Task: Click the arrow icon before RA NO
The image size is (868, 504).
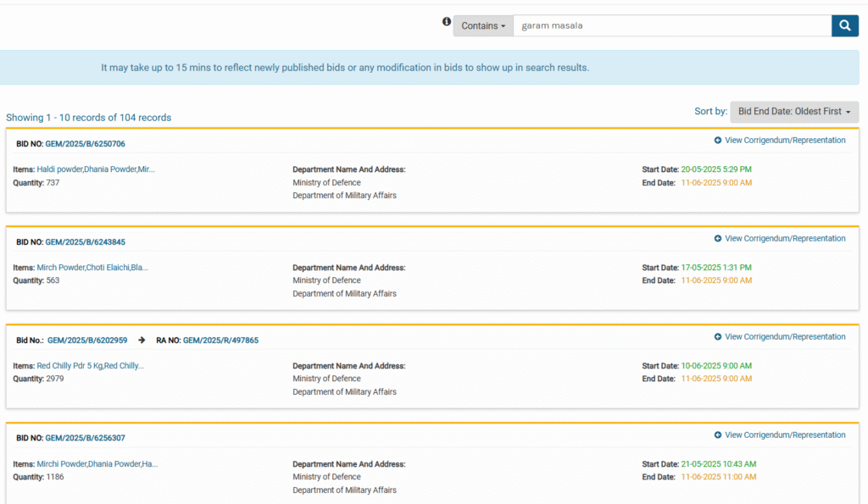Action: [x=142, y=341]
